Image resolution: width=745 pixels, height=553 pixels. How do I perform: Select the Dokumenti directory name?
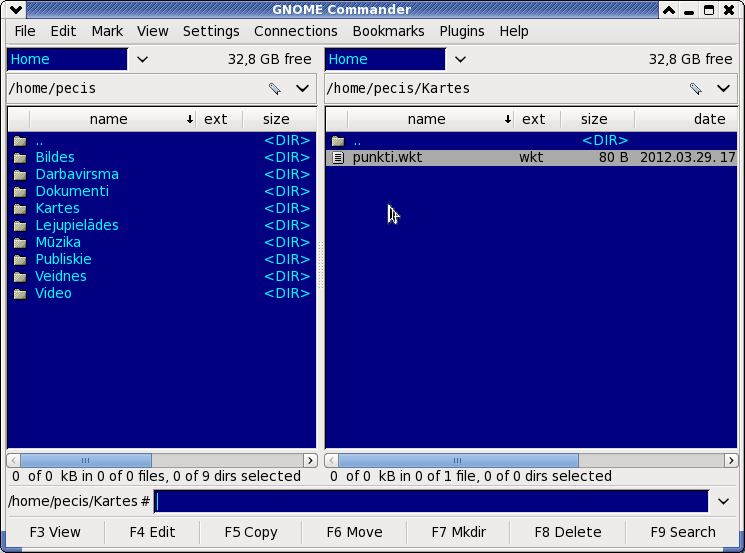[72, 191]
